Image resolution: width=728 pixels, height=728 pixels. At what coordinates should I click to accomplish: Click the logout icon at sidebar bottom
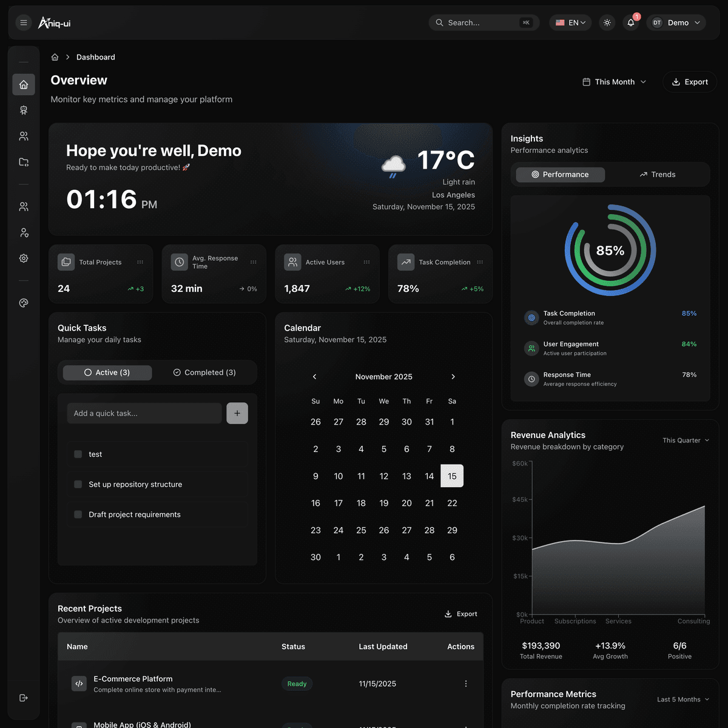(x=24, y=698)
